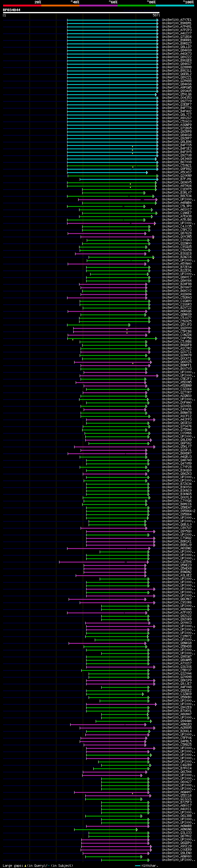This screenshot has height=868, width=197.
Task: Select the BP034044 query label
Action: point(11,10)
